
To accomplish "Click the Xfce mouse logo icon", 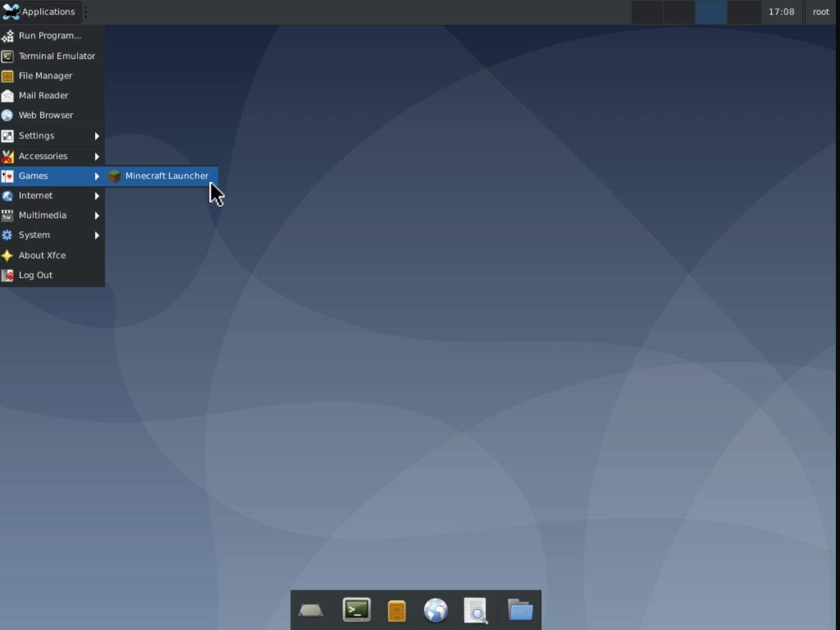I will [11, 12].
